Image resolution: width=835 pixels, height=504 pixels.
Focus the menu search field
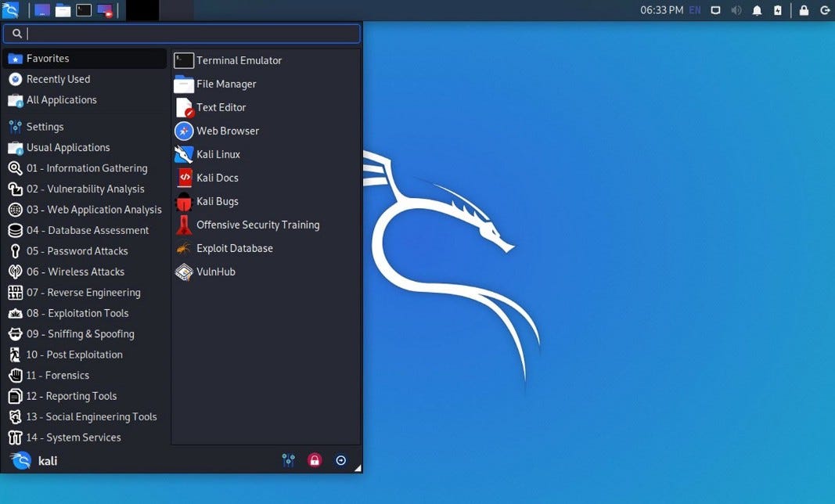tap(182, 34)
